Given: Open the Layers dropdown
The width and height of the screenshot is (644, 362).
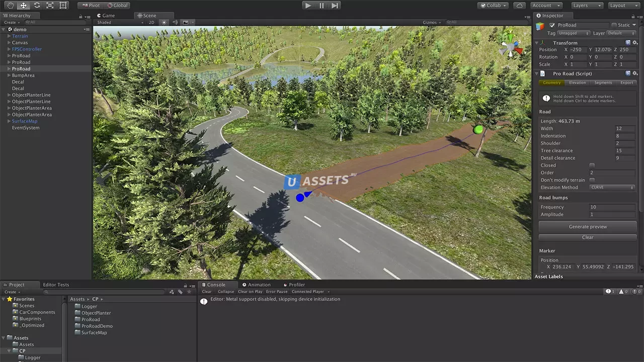Looking at the screenshot, I should tap(587, 6).
